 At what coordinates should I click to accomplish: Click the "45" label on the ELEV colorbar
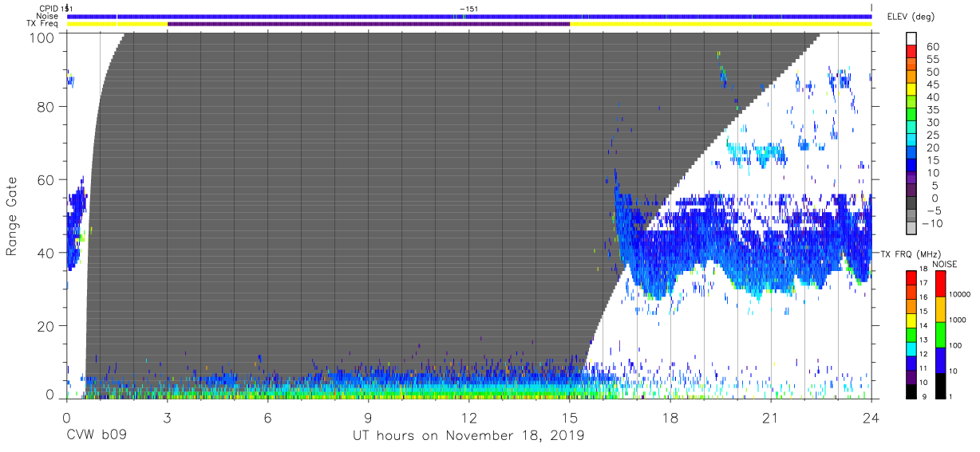pyautogui.click(x=933, y=85)
